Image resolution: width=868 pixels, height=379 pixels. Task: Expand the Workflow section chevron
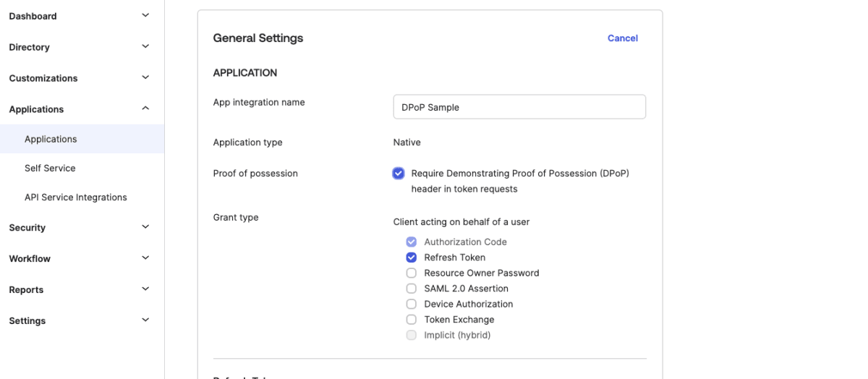145,258
